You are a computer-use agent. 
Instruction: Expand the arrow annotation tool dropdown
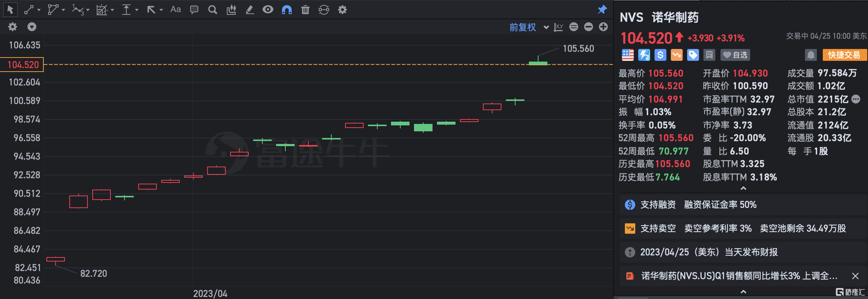point(161,10)
